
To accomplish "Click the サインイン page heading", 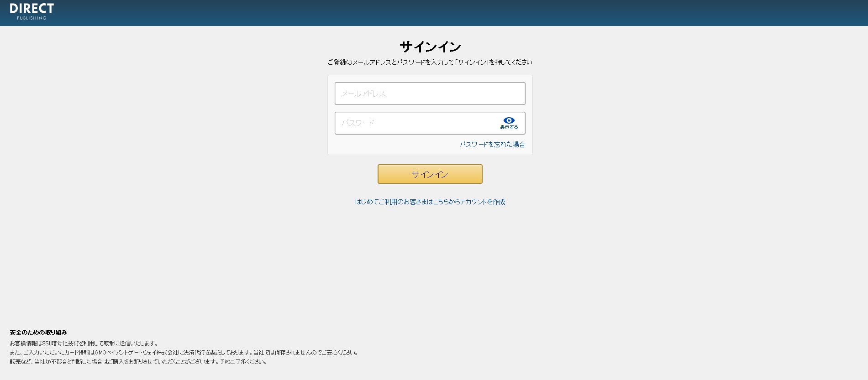I will 430,47.
